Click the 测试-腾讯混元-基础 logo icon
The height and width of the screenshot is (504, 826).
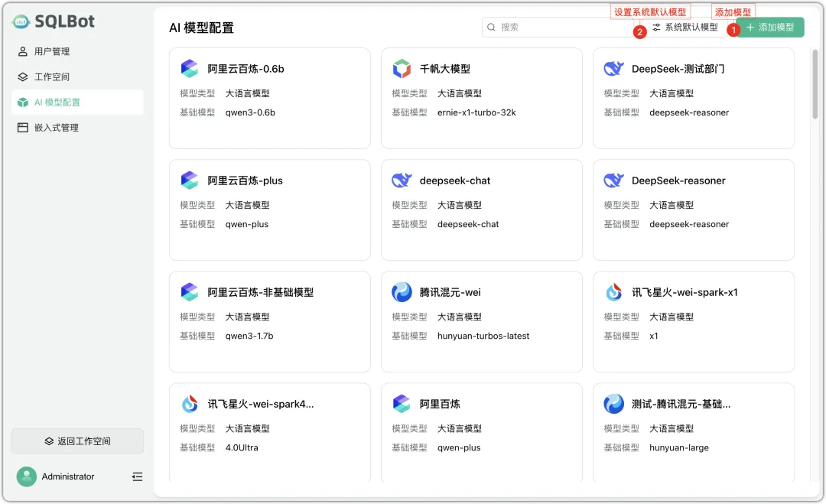613,404
